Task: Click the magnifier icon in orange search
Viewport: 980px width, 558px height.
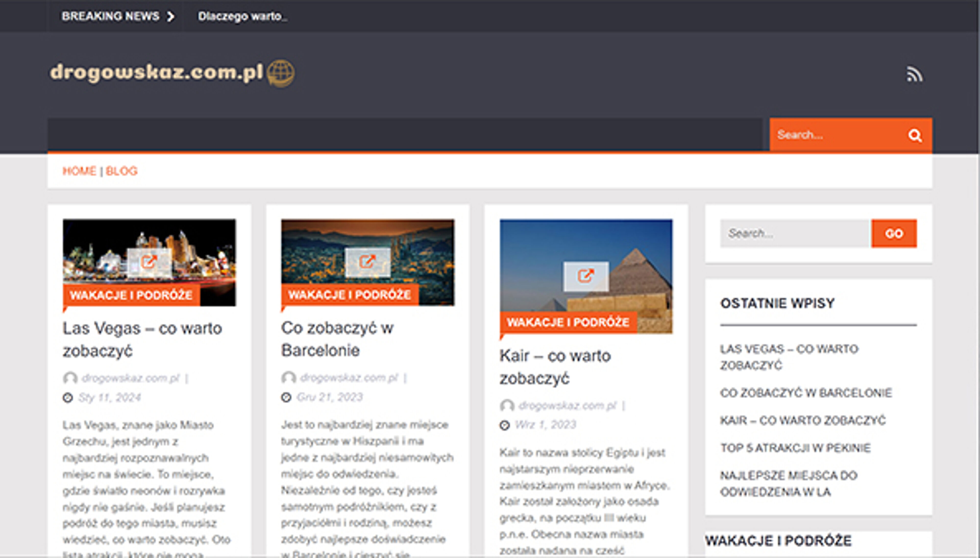Action: (x=914, y=135)
